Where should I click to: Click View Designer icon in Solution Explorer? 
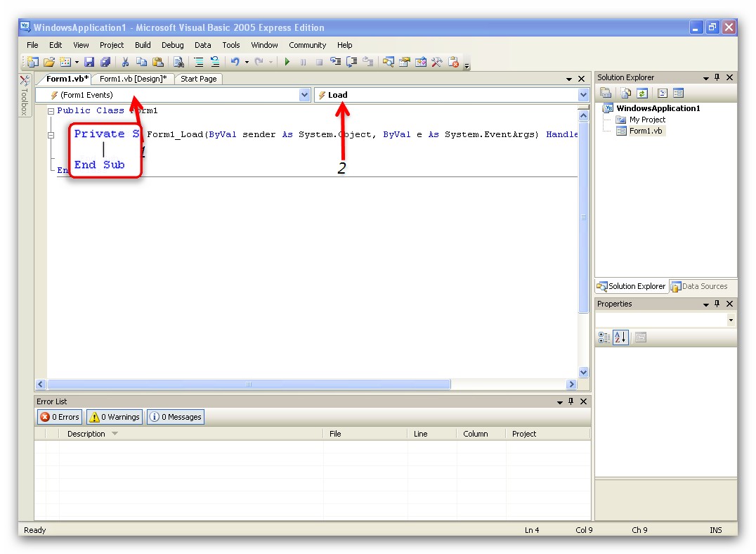coord(679,93)
